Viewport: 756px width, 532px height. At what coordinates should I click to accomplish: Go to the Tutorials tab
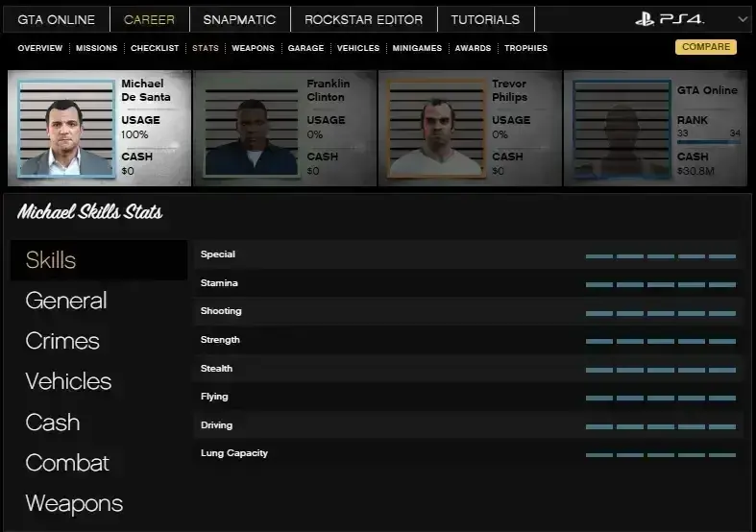click(x=485, y=19)
